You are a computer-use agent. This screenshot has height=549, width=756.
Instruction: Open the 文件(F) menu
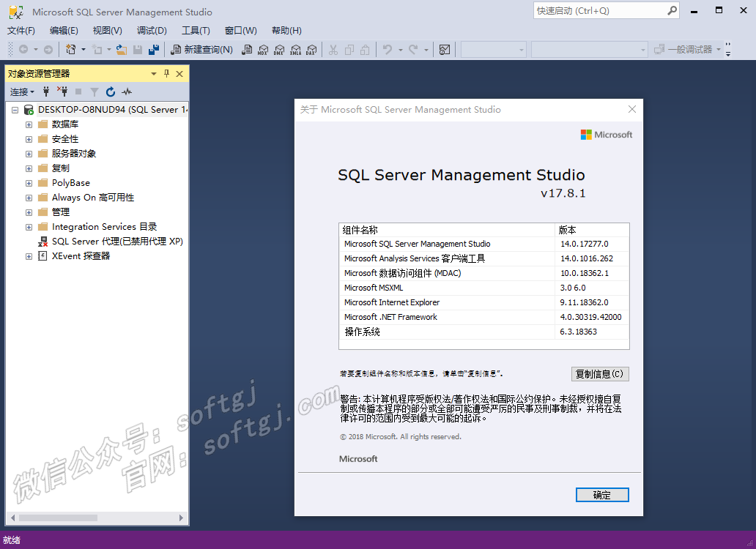(x=21, y=31)
